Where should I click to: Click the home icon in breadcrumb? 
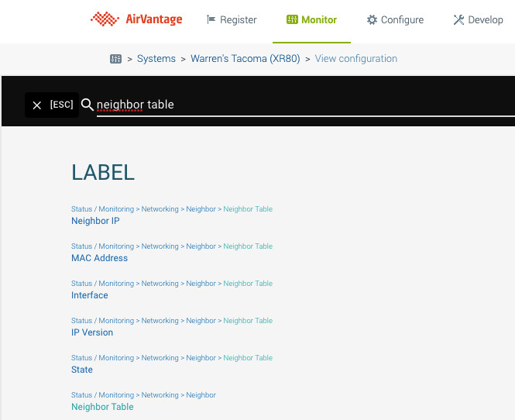click(x=115, y=59)
